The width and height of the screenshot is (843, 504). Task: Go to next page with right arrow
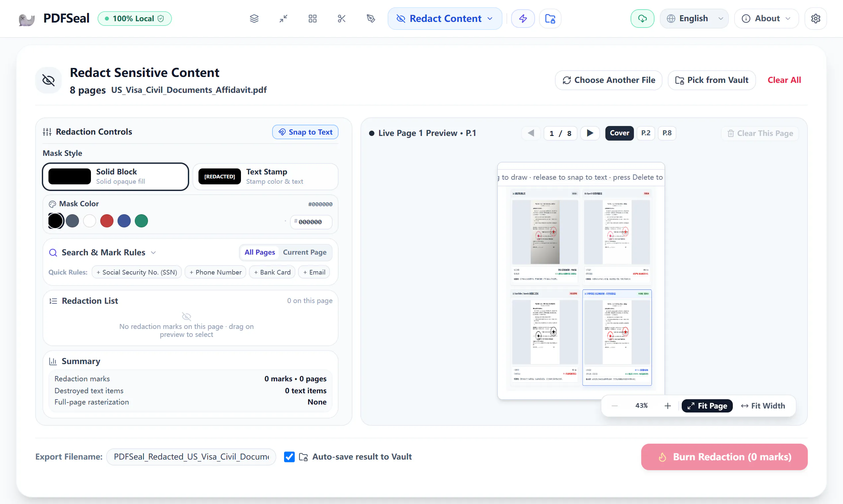(x=590, y=133)
